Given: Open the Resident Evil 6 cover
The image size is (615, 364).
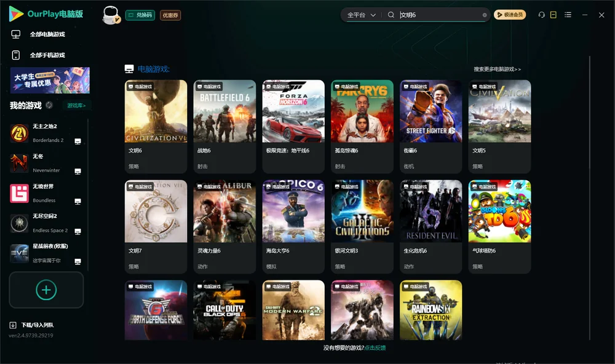Looking at the screenshot, I should tap(431, 211).
